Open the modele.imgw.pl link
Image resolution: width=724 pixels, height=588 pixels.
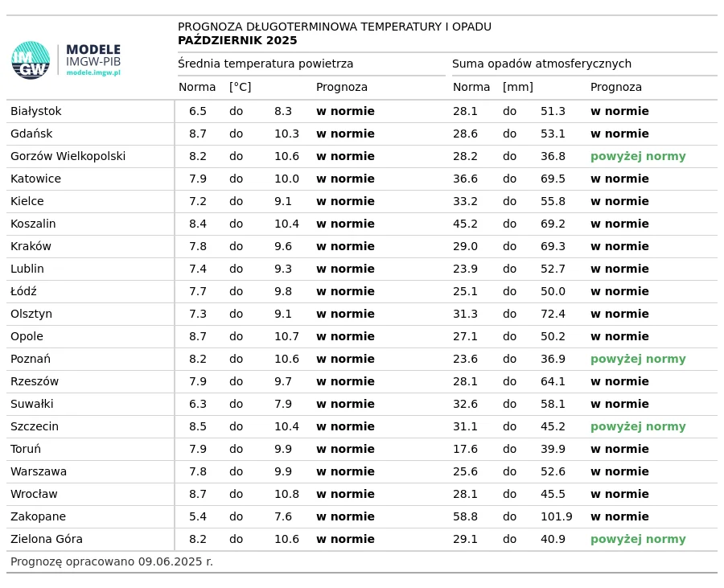93,72
